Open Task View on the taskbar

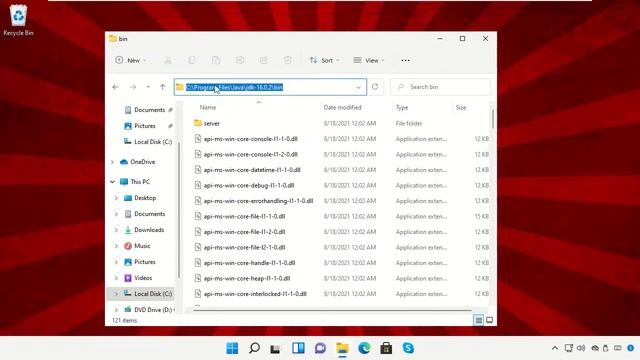276,348
